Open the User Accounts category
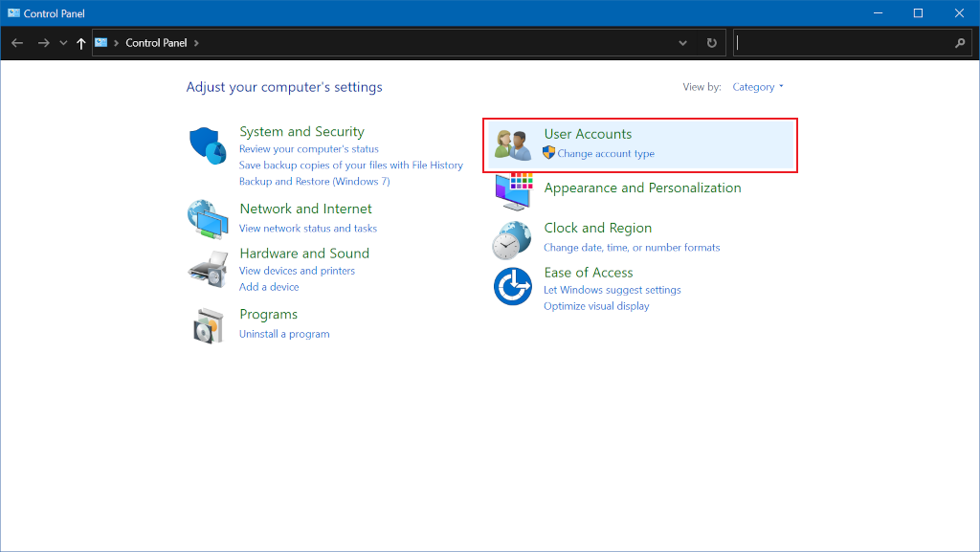The image size is (980, 552). (x=589, y=134)
